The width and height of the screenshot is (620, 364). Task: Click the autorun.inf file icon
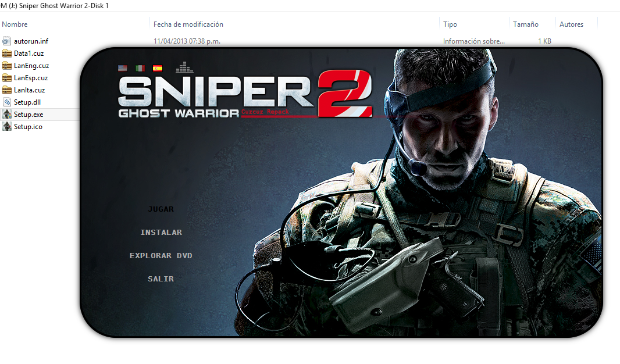(7, 41)
